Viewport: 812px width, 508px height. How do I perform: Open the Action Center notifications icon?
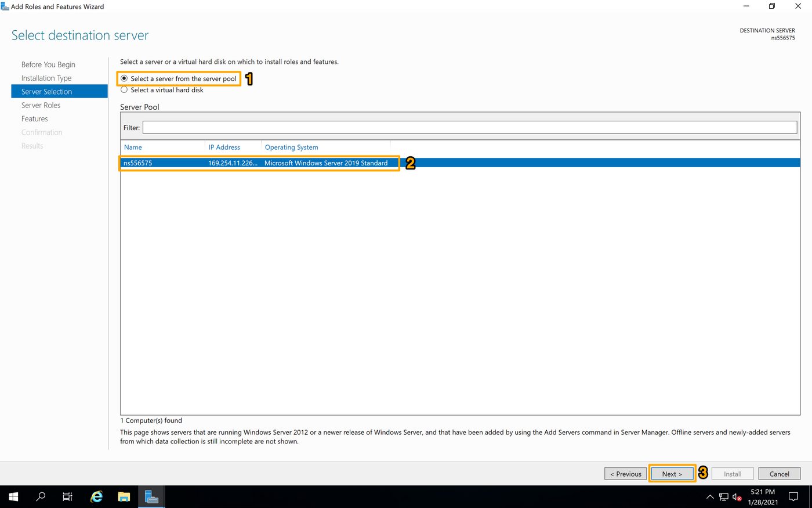tap(794, 496)
